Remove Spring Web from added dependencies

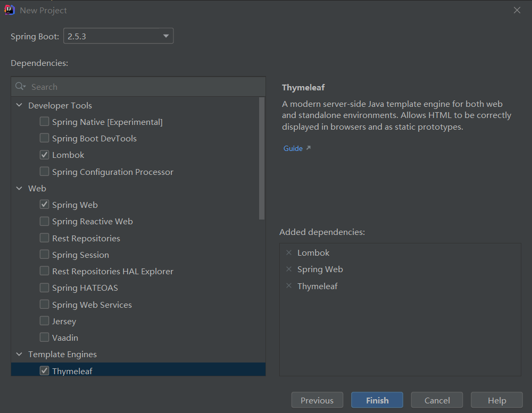(289, 269)
